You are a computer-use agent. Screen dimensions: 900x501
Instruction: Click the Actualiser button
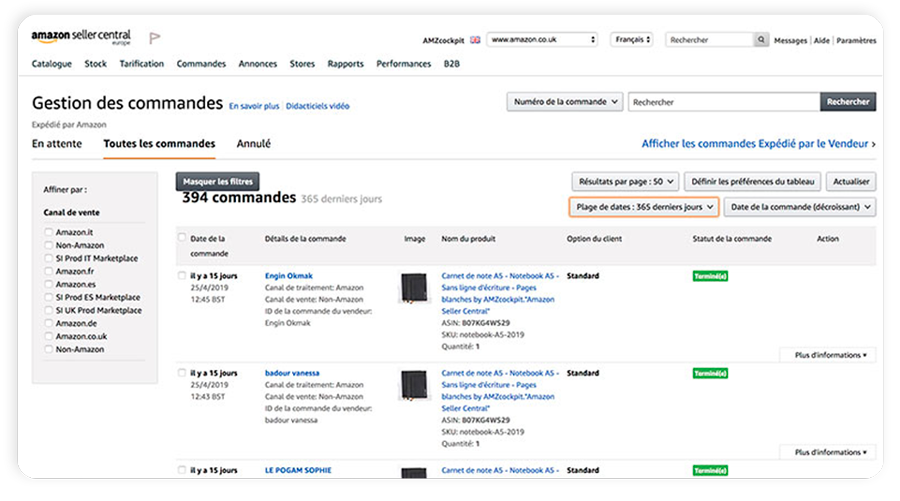(x=851, y=181)
